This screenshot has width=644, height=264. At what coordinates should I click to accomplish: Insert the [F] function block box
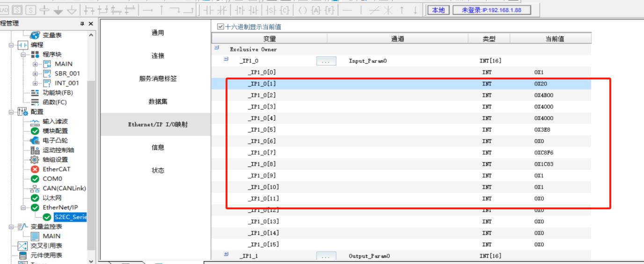coord(330,10)
